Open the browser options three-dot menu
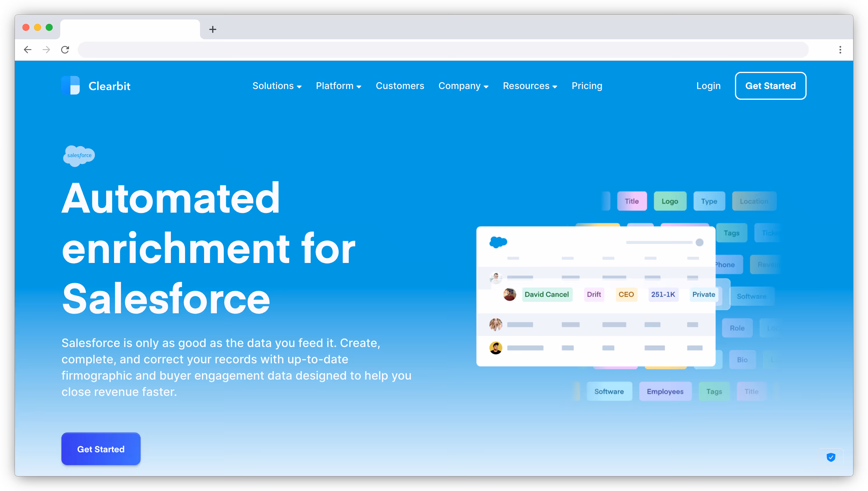 pyautogui.click(x=840, y=49)
